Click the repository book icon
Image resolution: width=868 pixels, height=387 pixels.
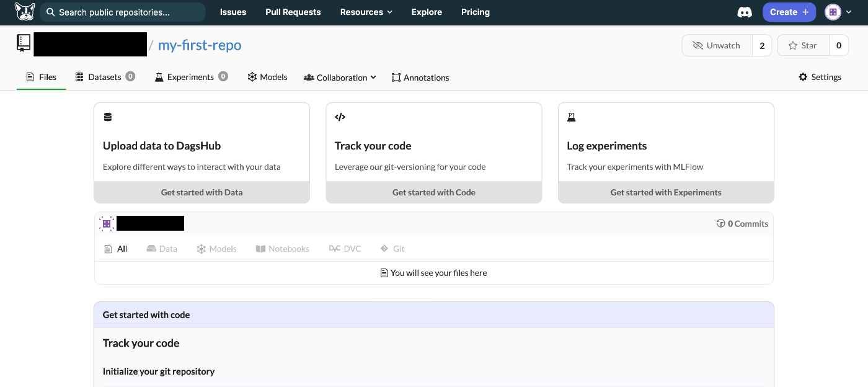tap(24, 43)
